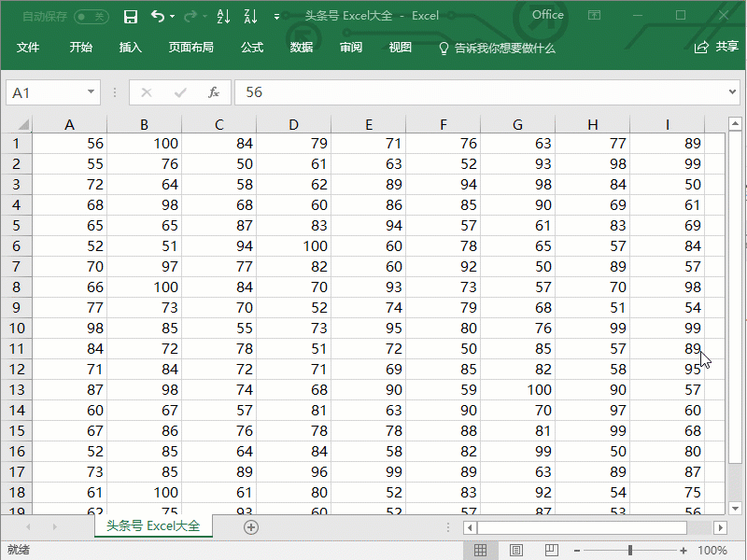
Task: Open the 文件 (File) tab
Action: pos(28,48)
